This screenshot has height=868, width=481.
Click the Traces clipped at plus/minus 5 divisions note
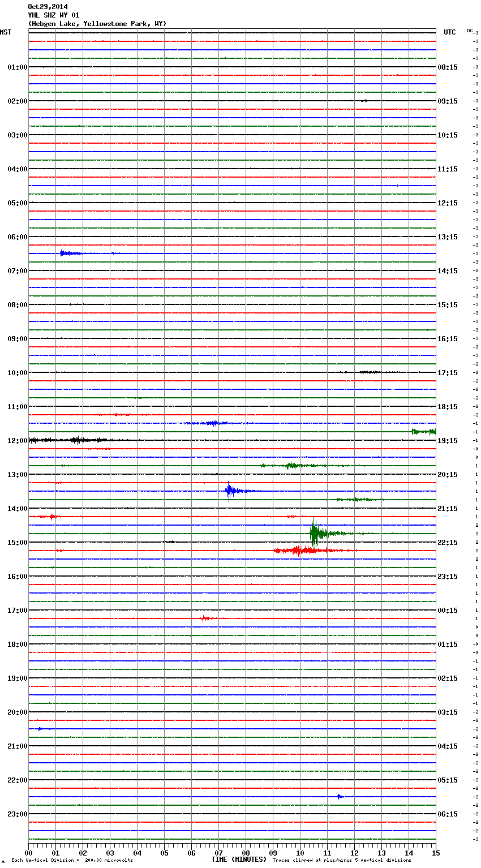(x=342, y=860)
